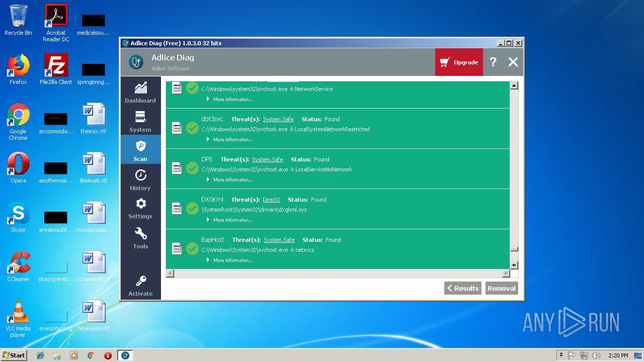Open System.Safe threat link for EapHost

point(279,240)
